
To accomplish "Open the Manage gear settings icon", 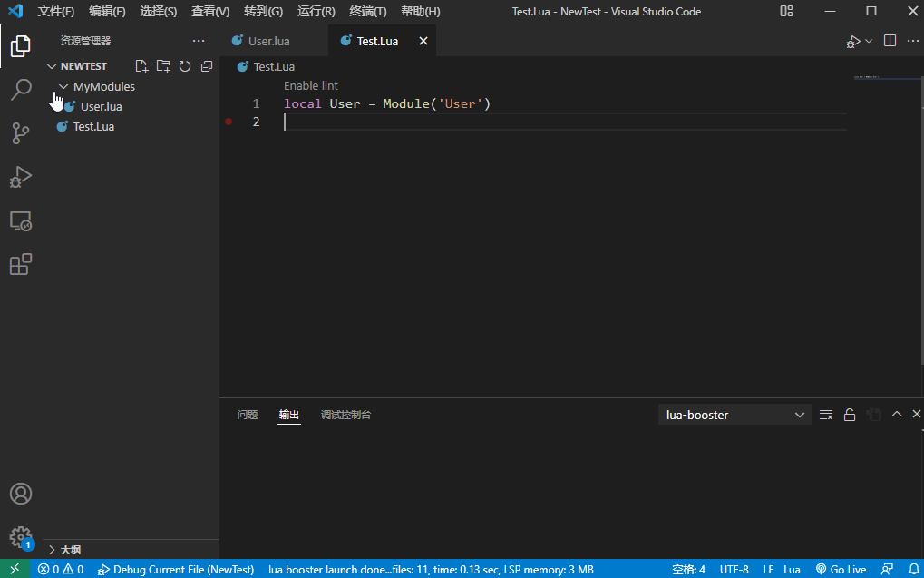I will pyautogui.click(x=21, y=537).
